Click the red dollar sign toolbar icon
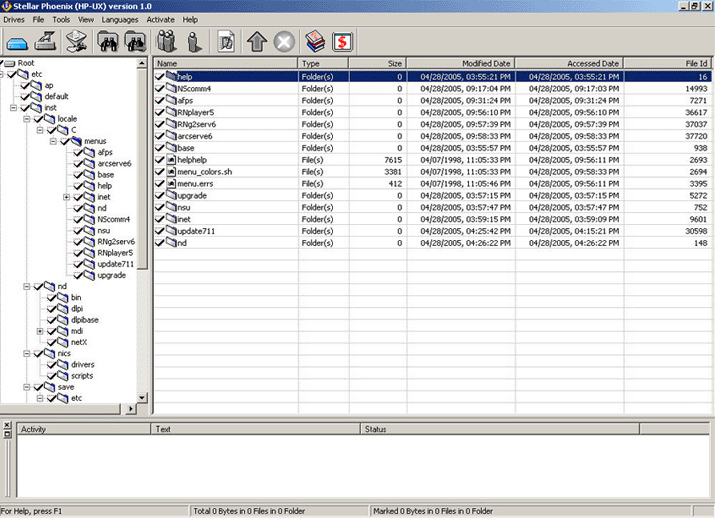This screenshot has width=715, height=518. 342,42
